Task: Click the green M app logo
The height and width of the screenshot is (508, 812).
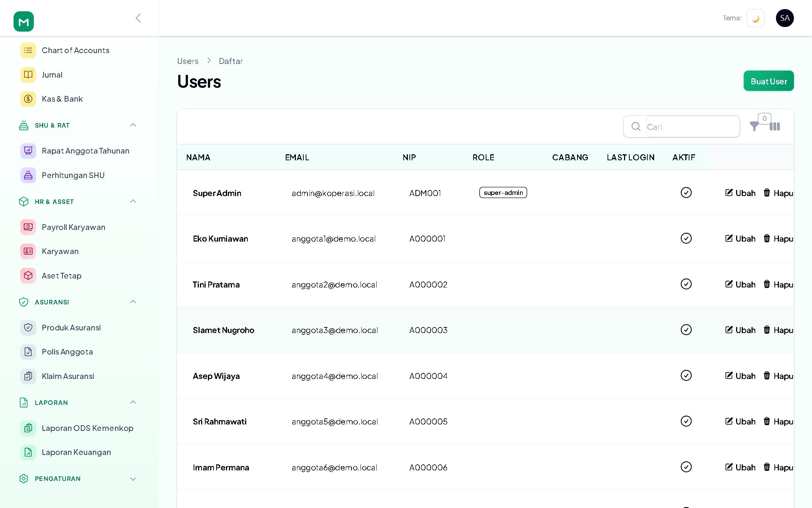Action: pos(24,21)
